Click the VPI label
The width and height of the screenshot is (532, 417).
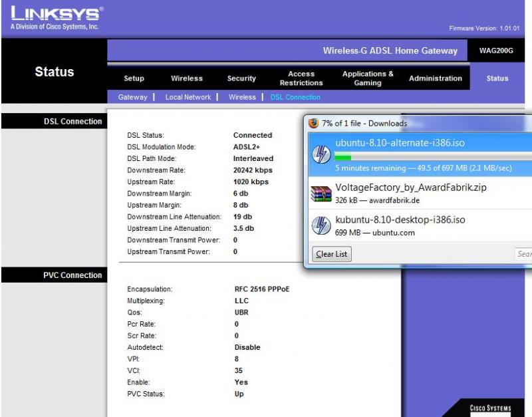click(134, 359)
